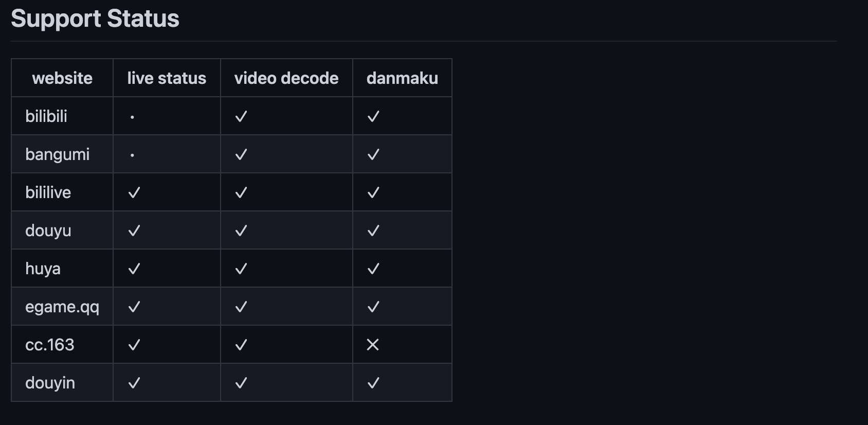Click the douyin video decode checkmark
Screen dimensions: 868x425
241,383
